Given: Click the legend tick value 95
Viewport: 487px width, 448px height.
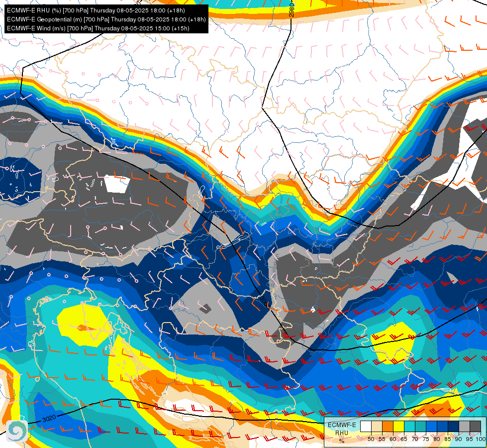Looking at the screenshot, I should [x=469, y=440].
